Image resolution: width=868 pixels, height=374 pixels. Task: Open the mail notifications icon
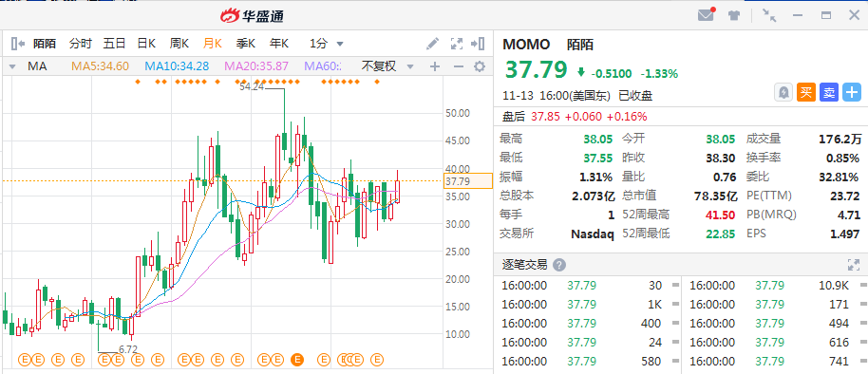(x=707, y=15)
